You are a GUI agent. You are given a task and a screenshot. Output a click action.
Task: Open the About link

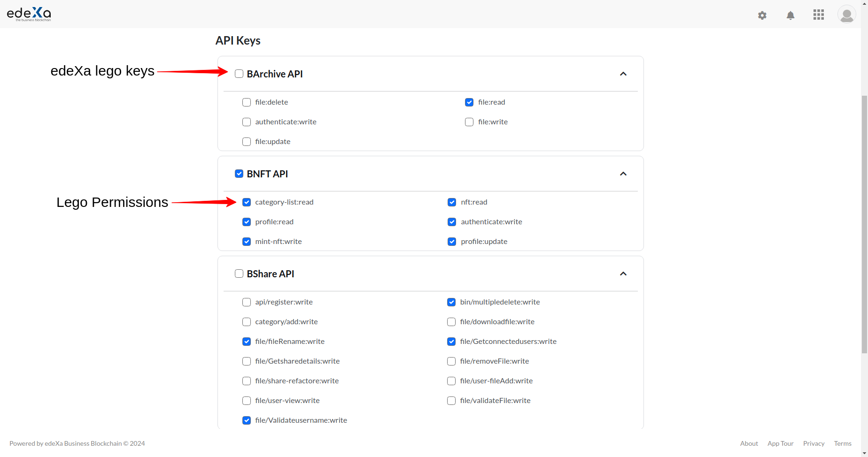[x=749, y=443]
